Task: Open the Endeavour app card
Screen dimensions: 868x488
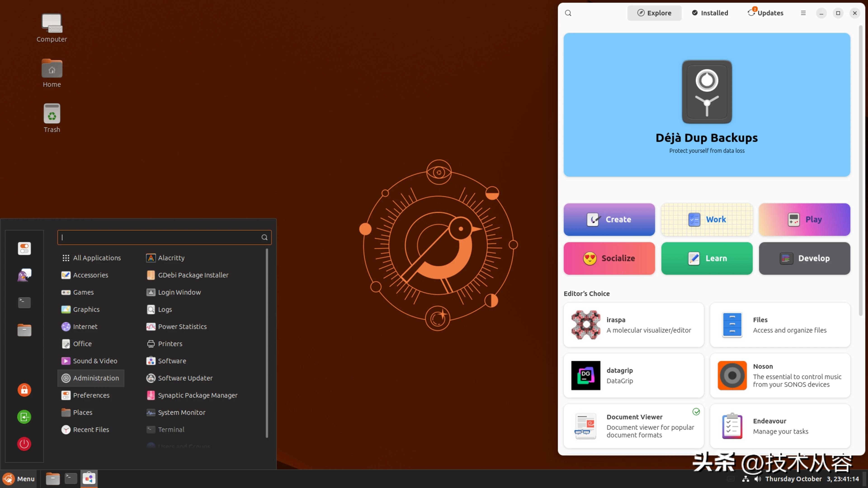Action: click(x=780, y=426)
